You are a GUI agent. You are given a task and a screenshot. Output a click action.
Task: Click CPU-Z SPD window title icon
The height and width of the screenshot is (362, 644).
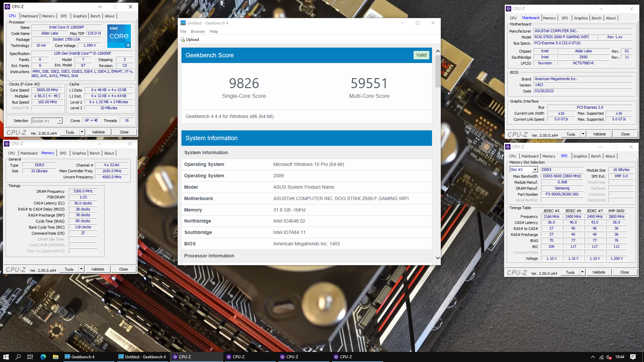tap(508, 147)
